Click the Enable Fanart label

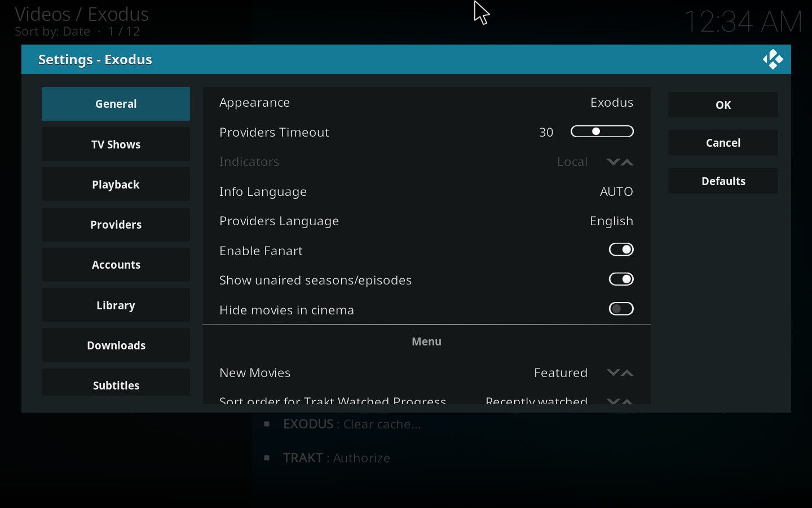(x=261, y=251)
